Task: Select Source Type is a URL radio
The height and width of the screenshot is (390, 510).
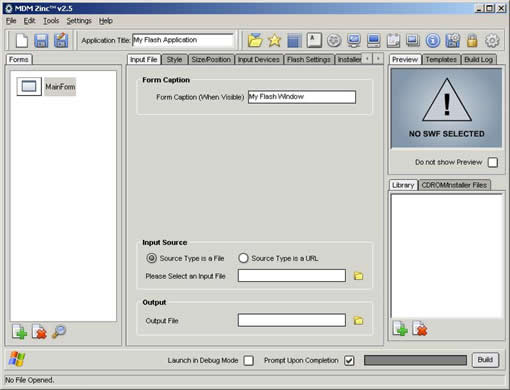Action: pos(243,258)
